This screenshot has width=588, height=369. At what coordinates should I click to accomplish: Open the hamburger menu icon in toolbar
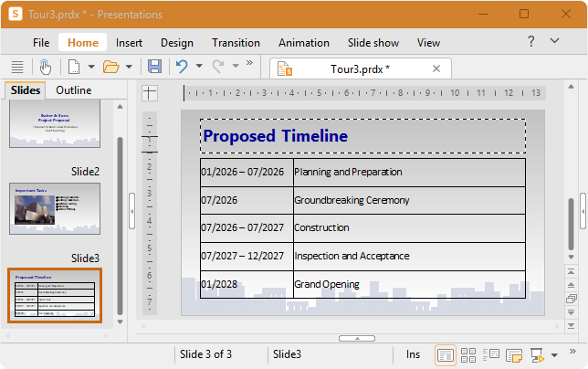point(17,67)
